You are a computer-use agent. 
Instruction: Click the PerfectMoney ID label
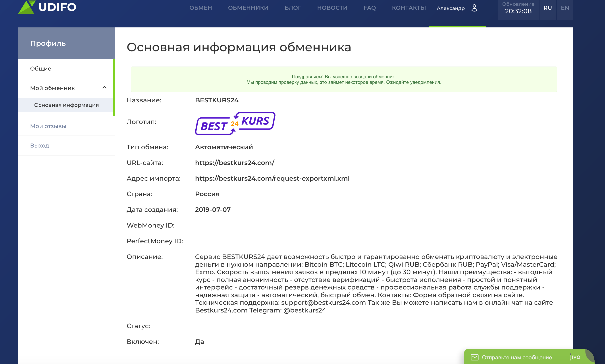(155, 241)
